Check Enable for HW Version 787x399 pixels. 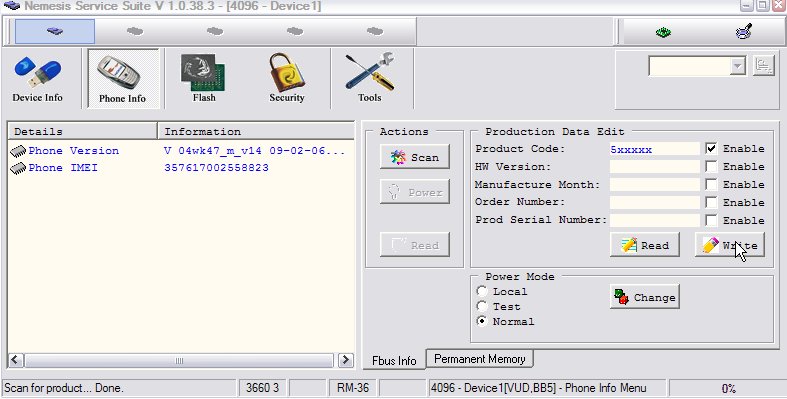point(711,167)
